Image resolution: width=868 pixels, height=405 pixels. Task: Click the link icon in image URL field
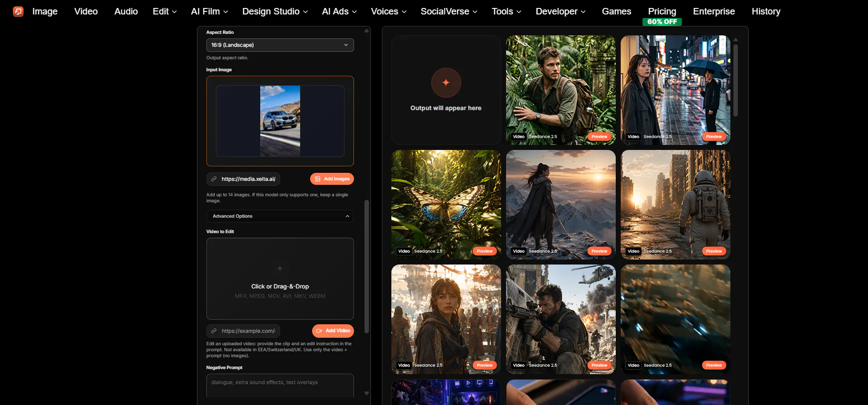[214, 179]
